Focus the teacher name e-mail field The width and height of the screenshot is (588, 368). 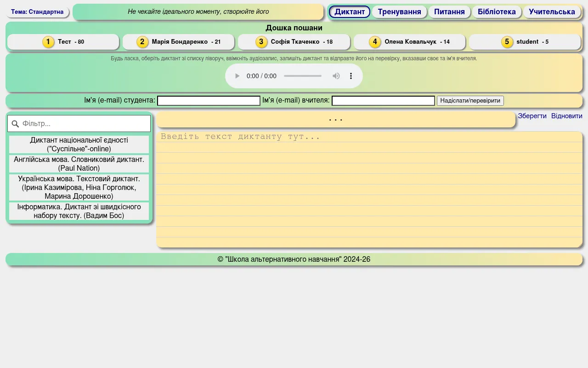[383, 101]
